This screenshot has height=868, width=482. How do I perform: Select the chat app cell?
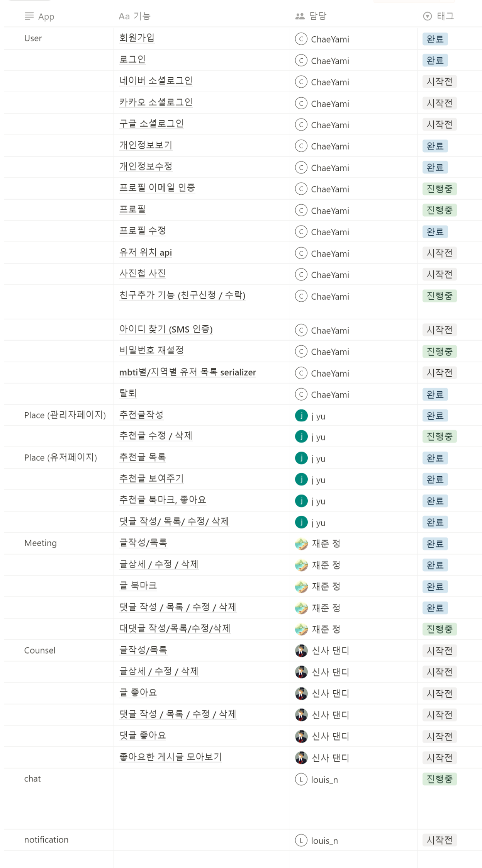point(59,798)
